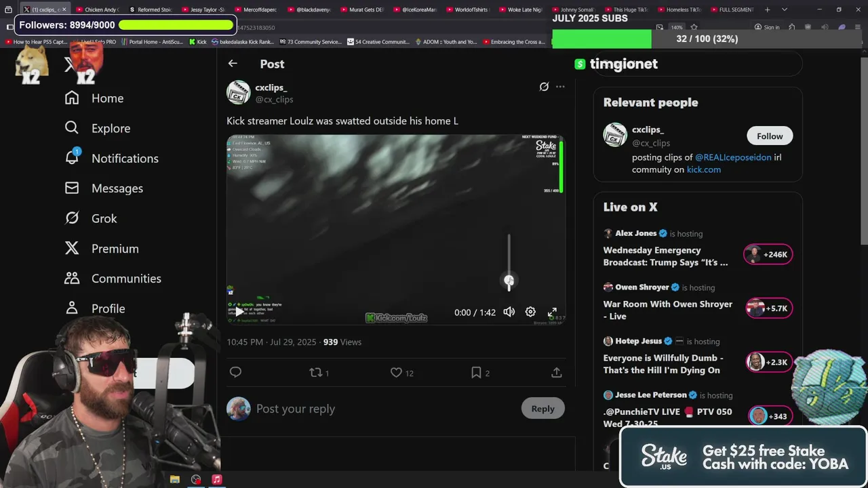Image resolution: width=868 pixels, height=488 pixels.
Task: Open video settings gear
Action: point(530,312)
